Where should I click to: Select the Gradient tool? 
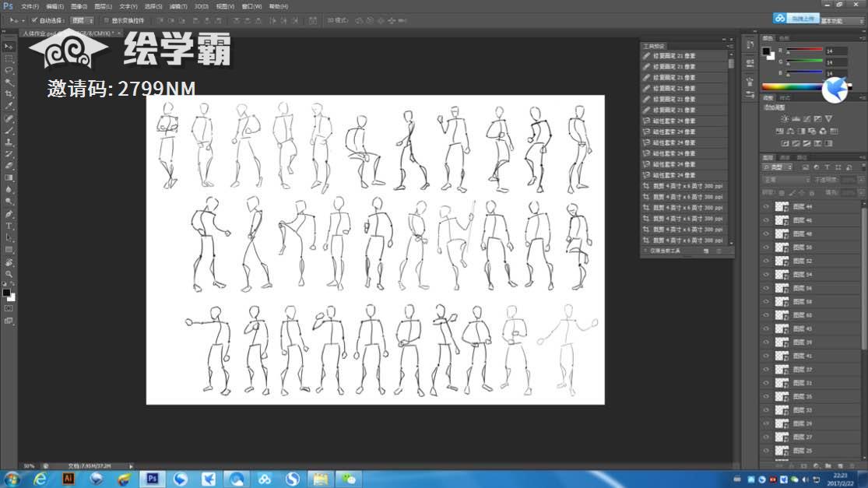pyautogui.click(x=9, y=177)
